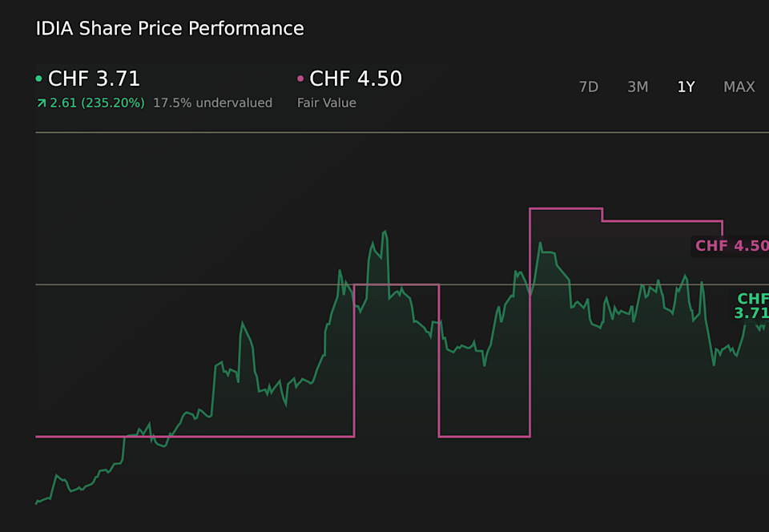The width and height of the screenshot is (769, 532).
Task: Click the pink Fair Value legend dot
Action: 300,79
